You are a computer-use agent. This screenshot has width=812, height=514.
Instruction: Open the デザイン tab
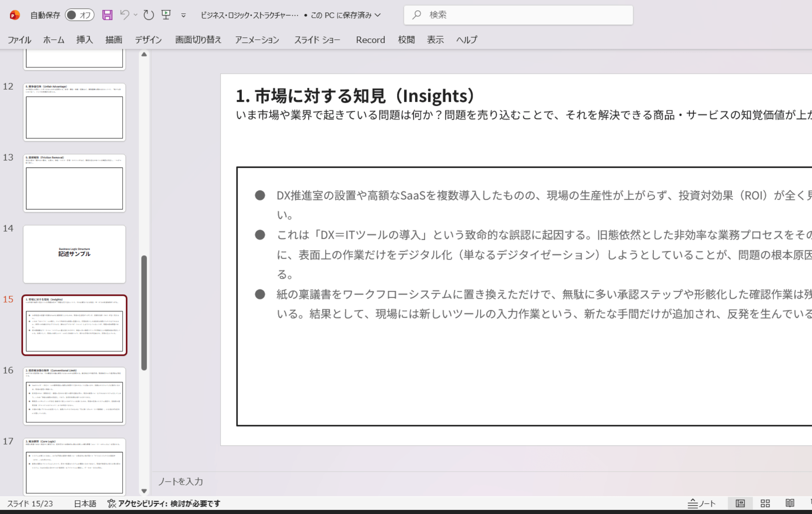click(x=148, y=40)
